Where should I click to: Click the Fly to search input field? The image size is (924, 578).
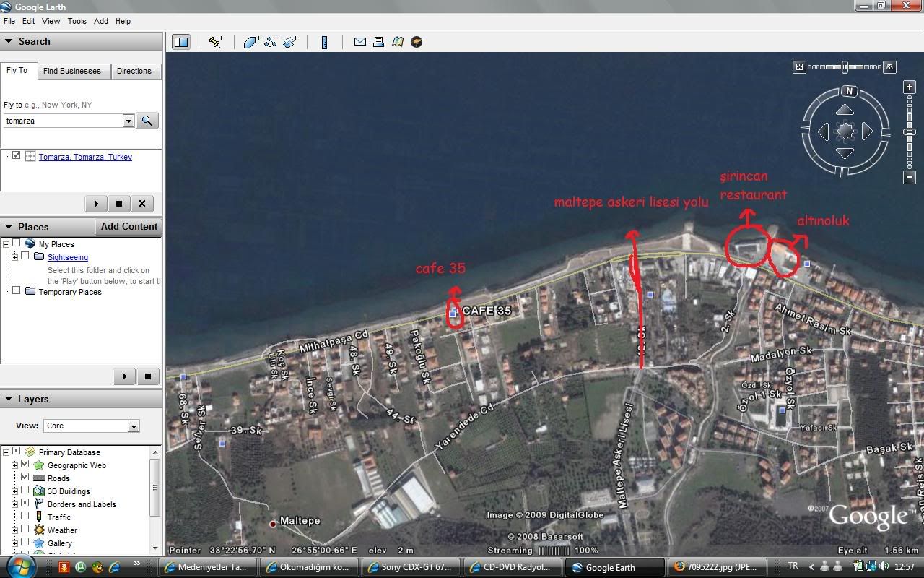click(64, 121)
